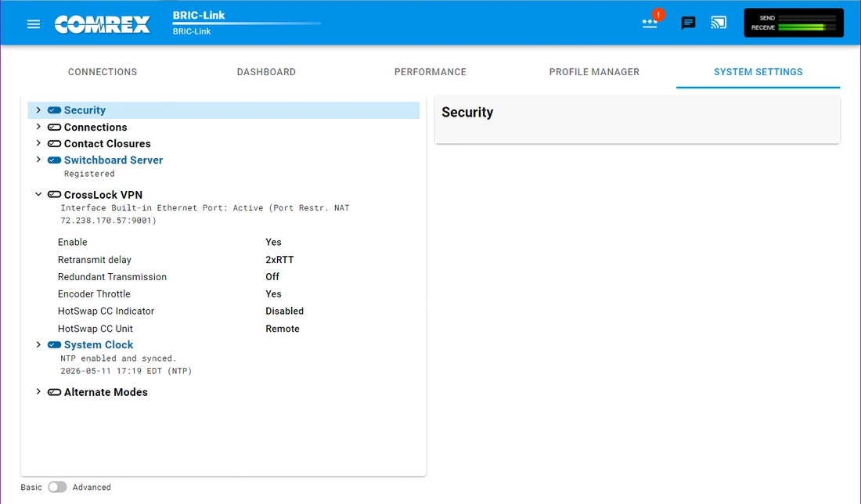Select the Alternate Modes tree item label
Viewport: 861px width, 504px height.
tap(106, 392)
